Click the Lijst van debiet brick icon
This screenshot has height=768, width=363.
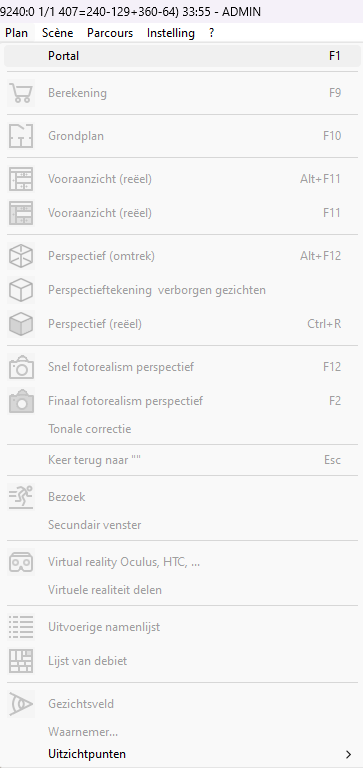pyautogui.click(x=21, y=661)
